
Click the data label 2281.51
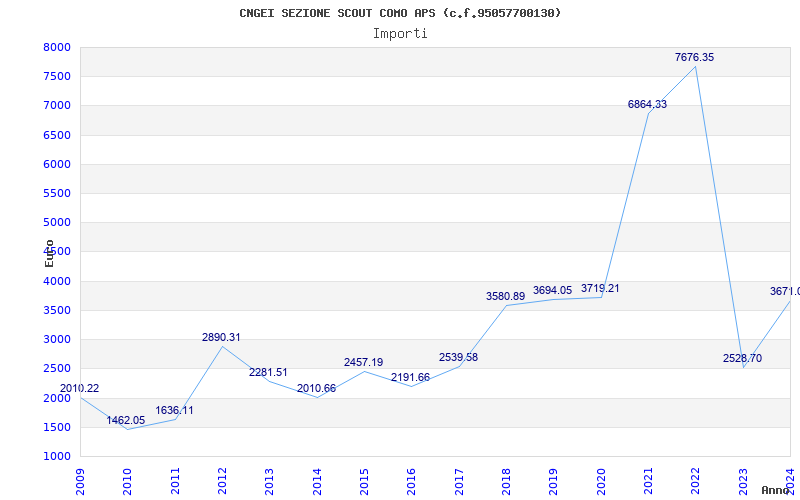coord(268,372)
